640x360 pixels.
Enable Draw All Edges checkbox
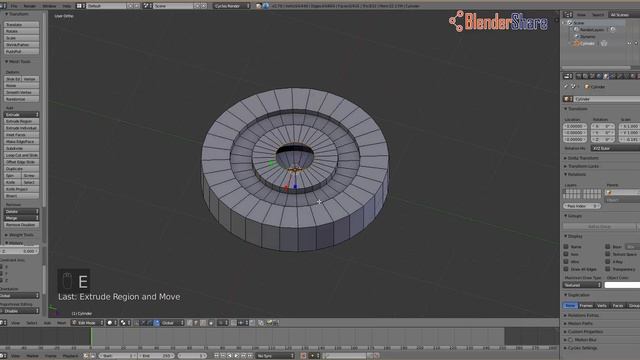coord(566,269)
